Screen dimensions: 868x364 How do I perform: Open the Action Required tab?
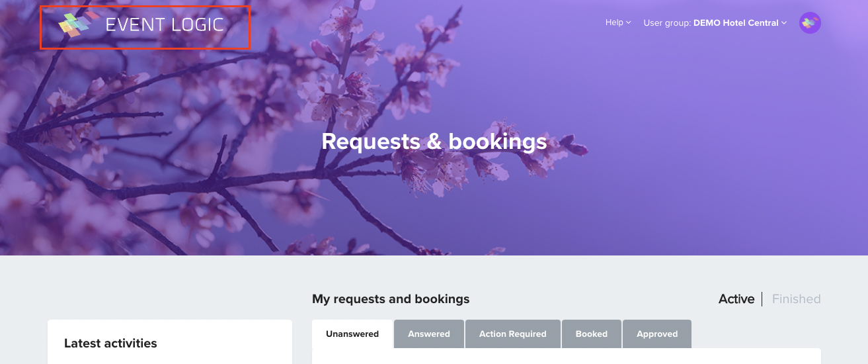point(513,334)
